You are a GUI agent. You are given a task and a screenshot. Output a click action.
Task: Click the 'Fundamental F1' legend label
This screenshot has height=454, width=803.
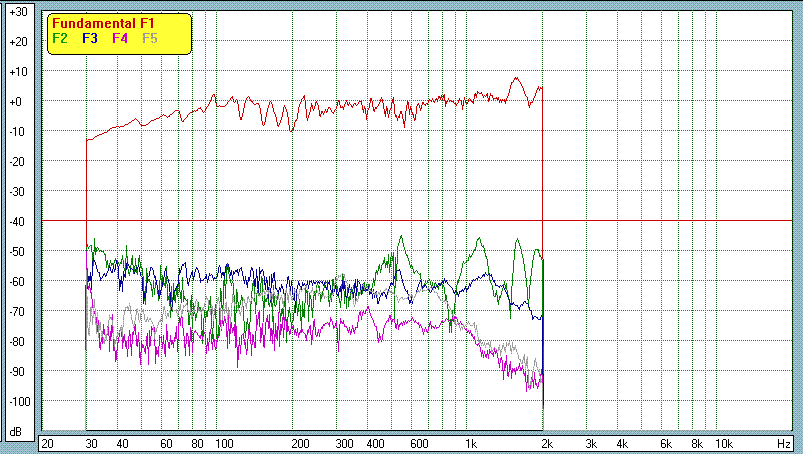tap(103, 24)
